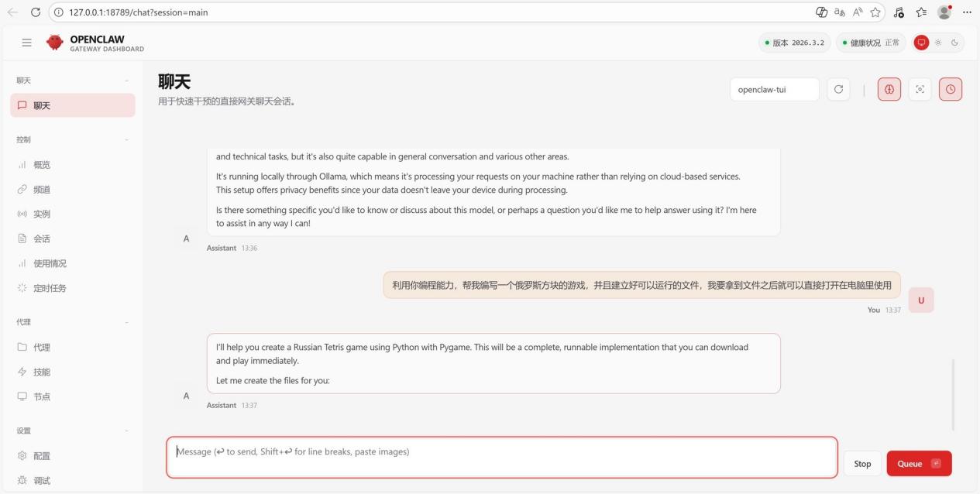
Task: Open the openclaw-tui session dropdown
Action: point(774,89)
